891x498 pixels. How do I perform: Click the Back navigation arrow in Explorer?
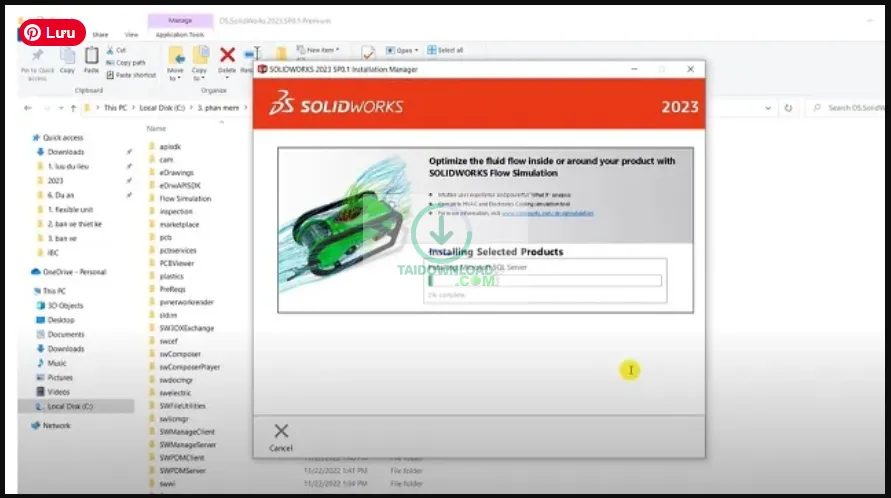28,108
